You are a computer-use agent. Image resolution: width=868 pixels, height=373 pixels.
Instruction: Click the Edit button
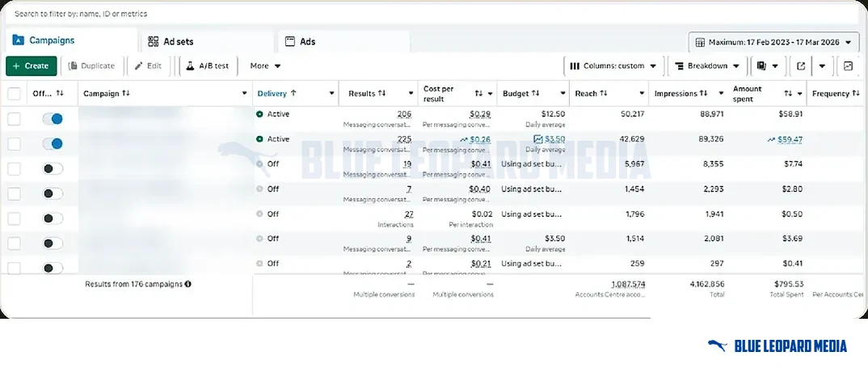[x=148, y=66]
